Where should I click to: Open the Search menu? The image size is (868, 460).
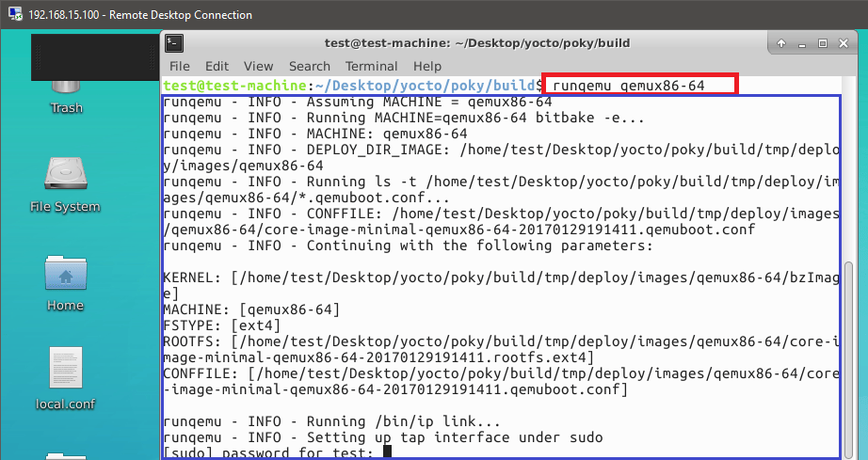(309, 66)
